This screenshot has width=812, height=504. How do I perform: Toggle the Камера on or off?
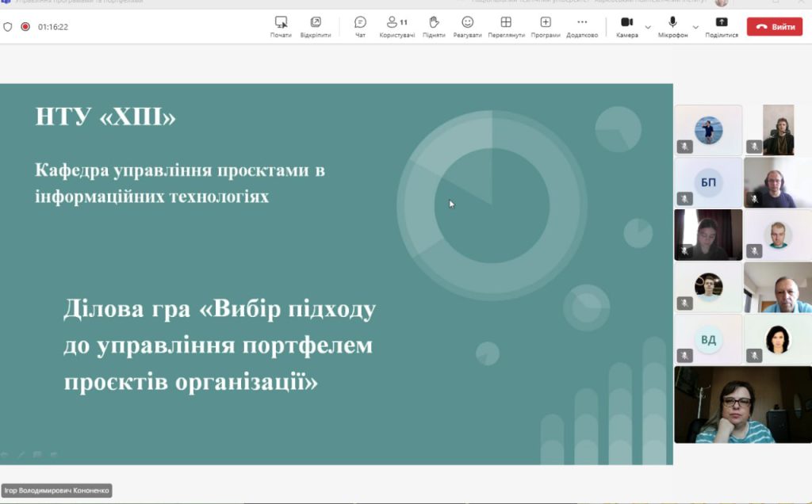pyautogui.click(x=627, y=26)
